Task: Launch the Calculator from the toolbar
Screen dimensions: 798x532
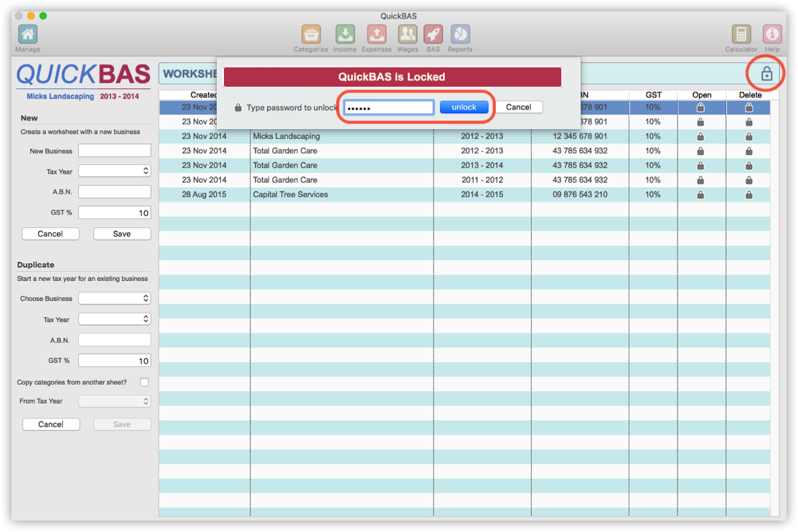Action: tap(741, 33)
